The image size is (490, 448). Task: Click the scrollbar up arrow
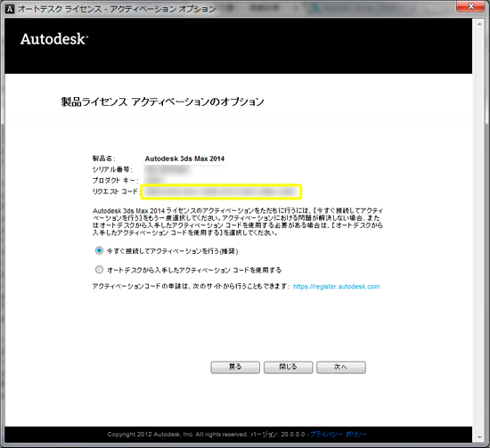[479, 24]
